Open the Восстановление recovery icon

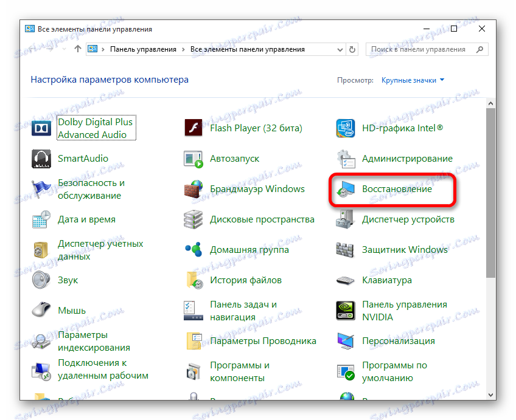click(x=346, y=189)
